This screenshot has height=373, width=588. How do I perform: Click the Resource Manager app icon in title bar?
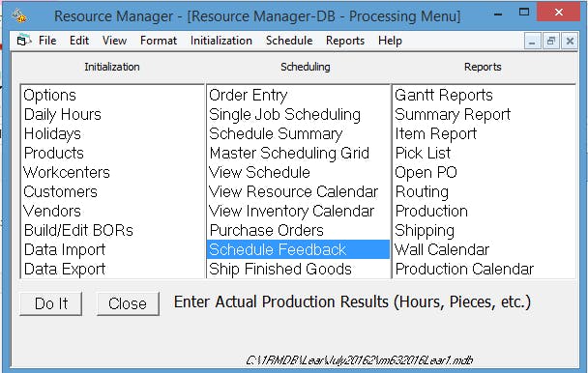tap(18, 15)
